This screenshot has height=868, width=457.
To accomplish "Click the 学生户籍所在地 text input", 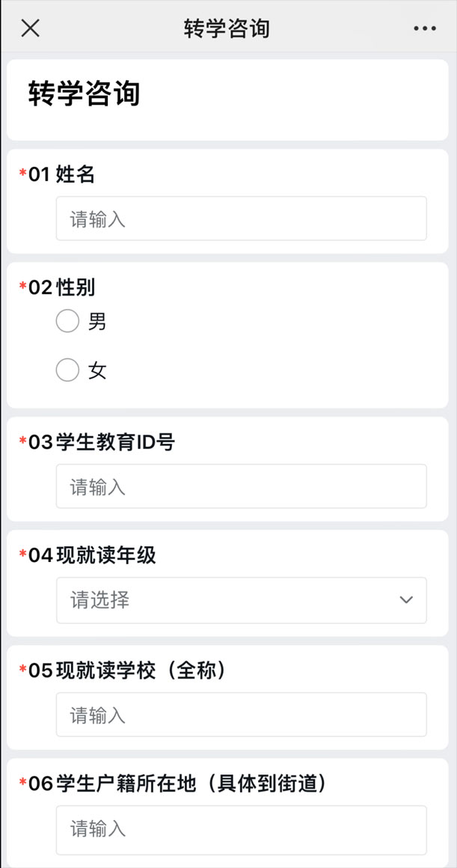I will pyautogui.click(x=241, y=830).
